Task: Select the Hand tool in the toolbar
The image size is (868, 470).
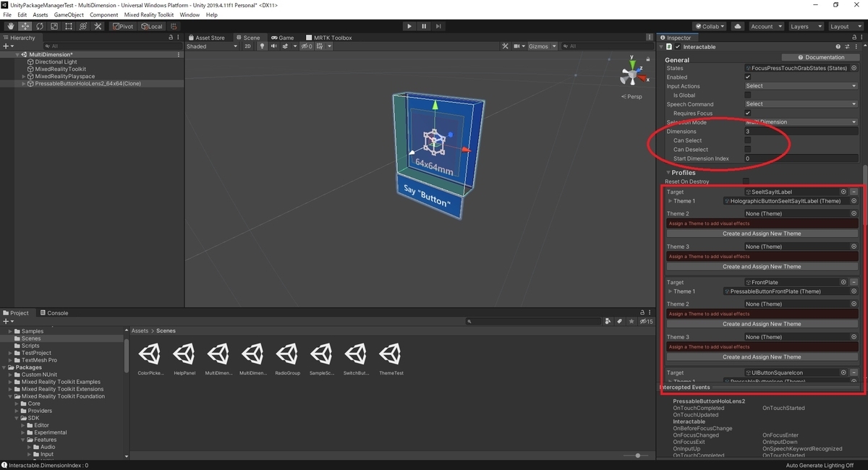Action: click(10, 26)
